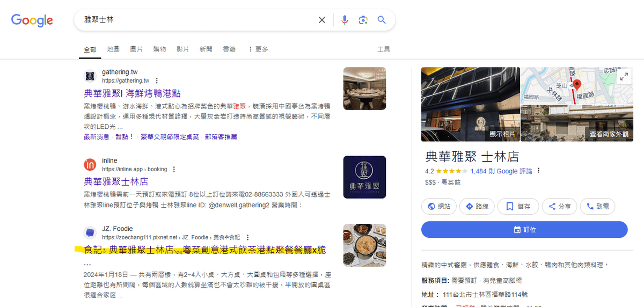Call the restaurant with 致電 button

point(598,206)
